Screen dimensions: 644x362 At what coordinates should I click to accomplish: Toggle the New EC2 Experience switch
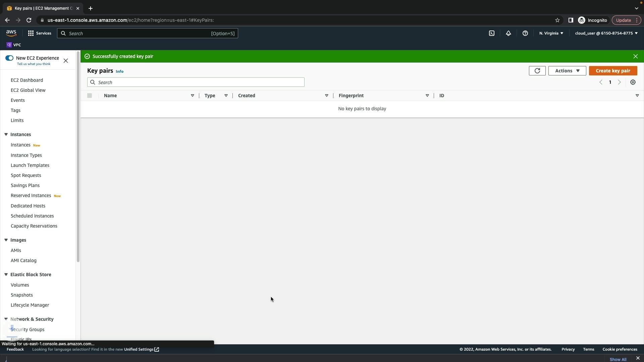point(9,58)
